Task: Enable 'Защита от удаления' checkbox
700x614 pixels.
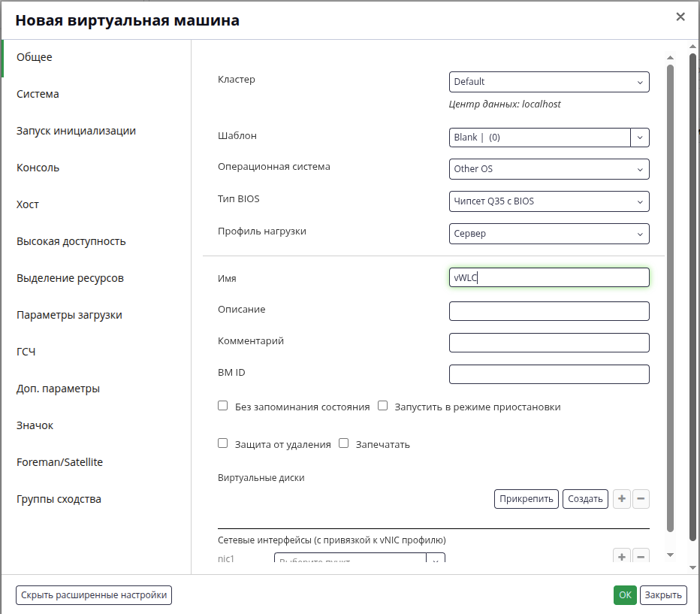Action: [x=223, y=443]
